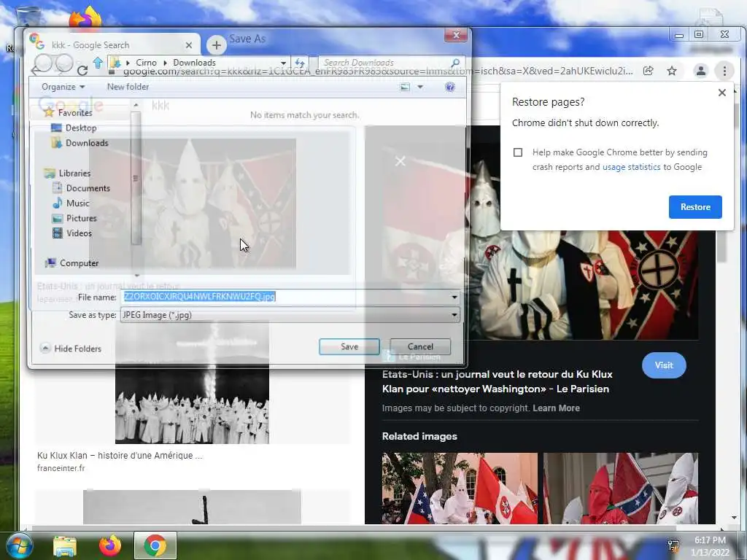
Task: Click Save button in Save As dialog
Action: tap(349, 346)
